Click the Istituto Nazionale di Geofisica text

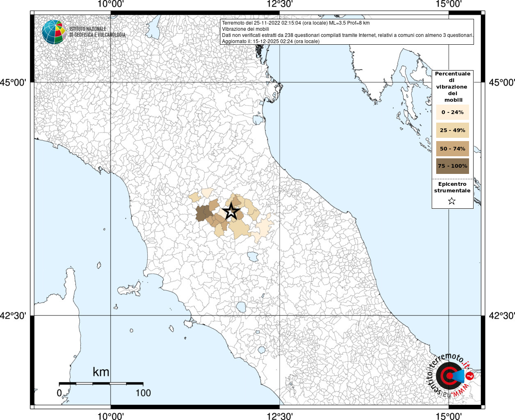pos(97,32)
